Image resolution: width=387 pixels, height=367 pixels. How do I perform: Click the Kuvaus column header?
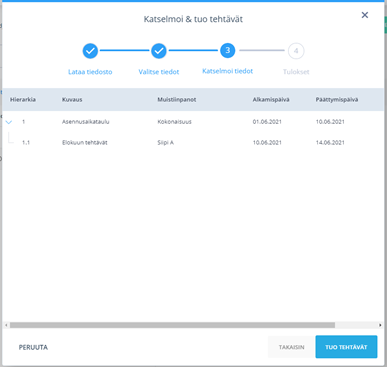point(72,100)
